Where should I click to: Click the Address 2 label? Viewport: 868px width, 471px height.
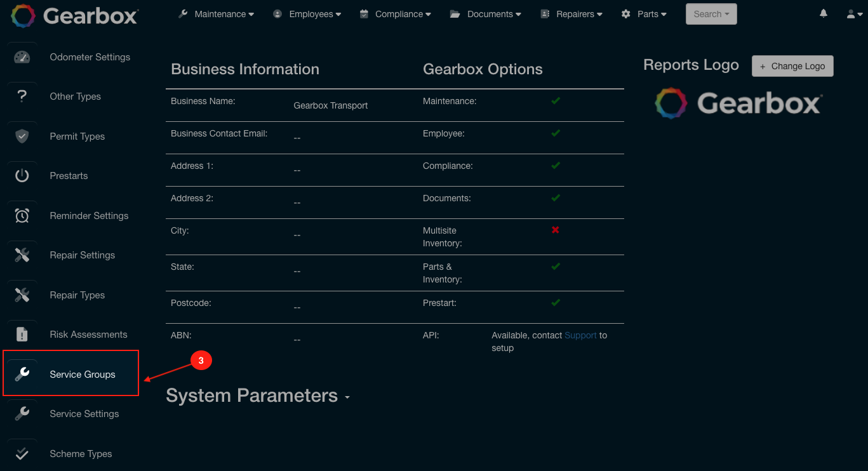click(192, 198)
